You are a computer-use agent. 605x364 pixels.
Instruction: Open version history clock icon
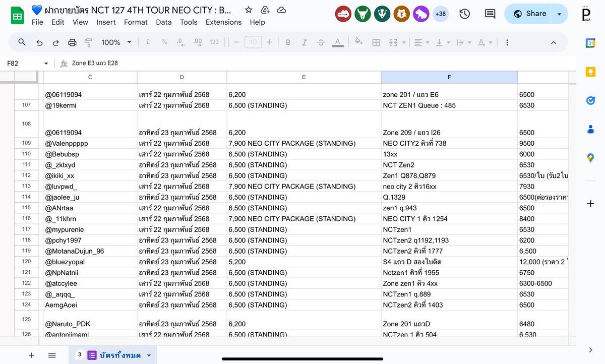pos(464,14)
